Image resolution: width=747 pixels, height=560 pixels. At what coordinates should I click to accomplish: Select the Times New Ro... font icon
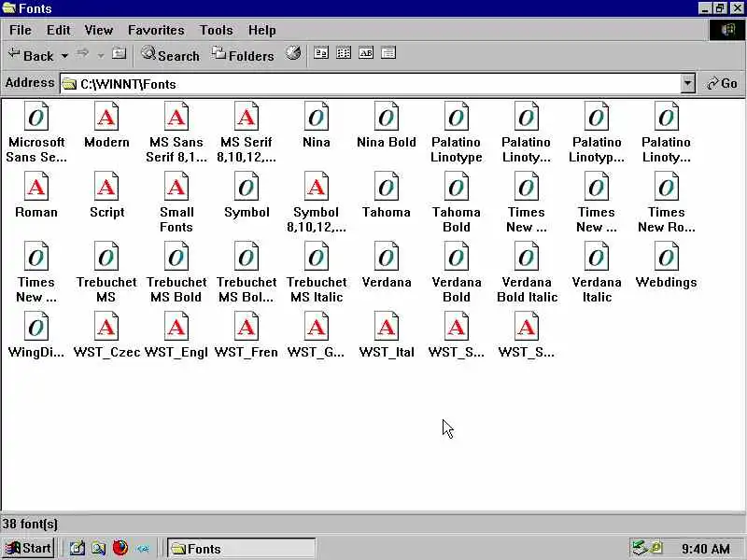(667, 186)
